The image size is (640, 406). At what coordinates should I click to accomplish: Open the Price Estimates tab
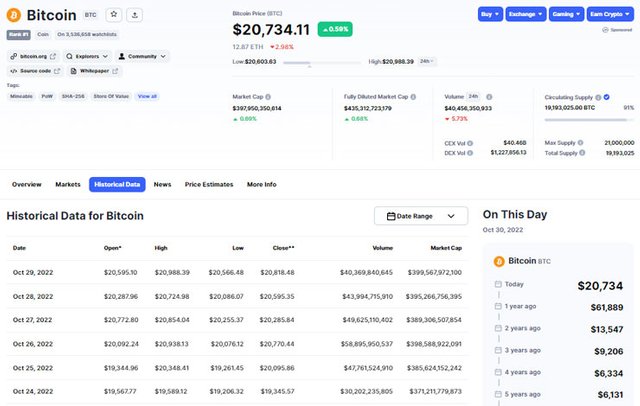tap(209, 184)
